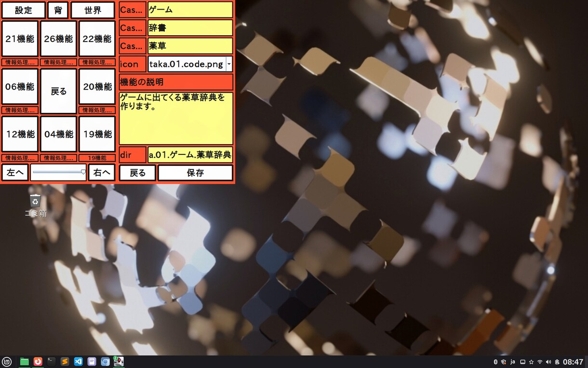Open the Terminal from the taskbar
This screenshot has height=368, width=588.
pyautogui.click(x=51, y=362)
